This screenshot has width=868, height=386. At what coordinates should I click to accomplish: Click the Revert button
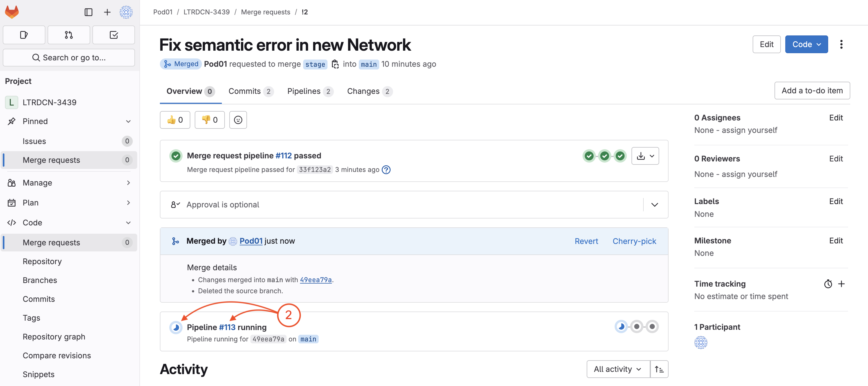586,241
